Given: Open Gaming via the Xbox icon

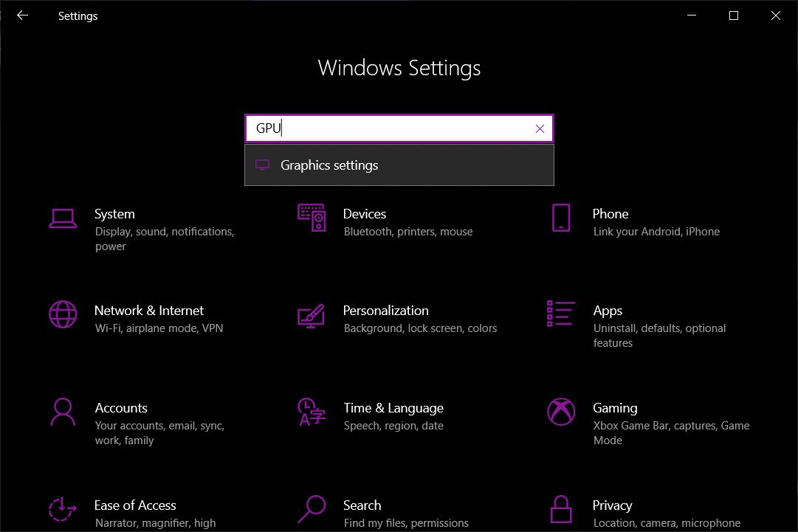Looking at the screenshot, I should pyautogui.click(x=561, y=412).
